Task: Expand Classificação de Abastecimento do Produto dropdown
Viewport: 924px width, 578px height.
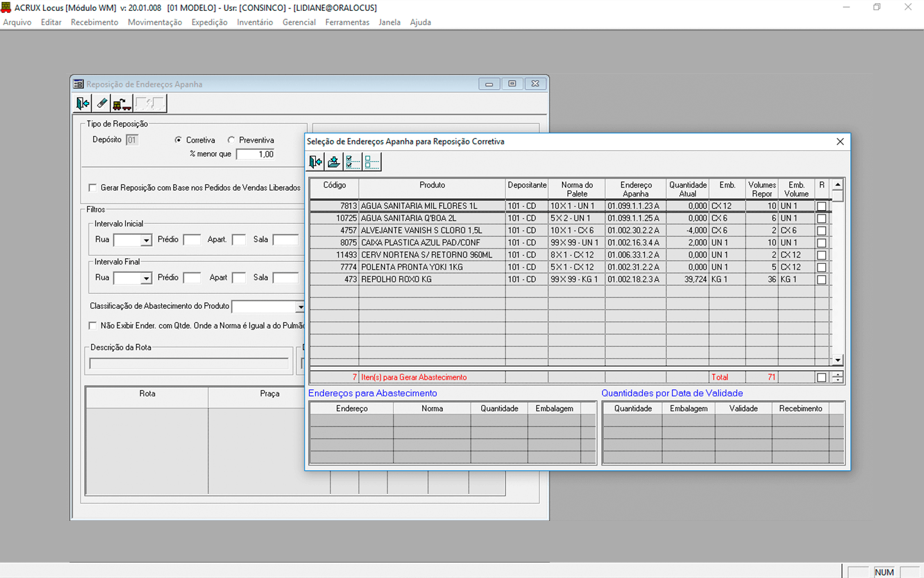Action: point(300,307)
